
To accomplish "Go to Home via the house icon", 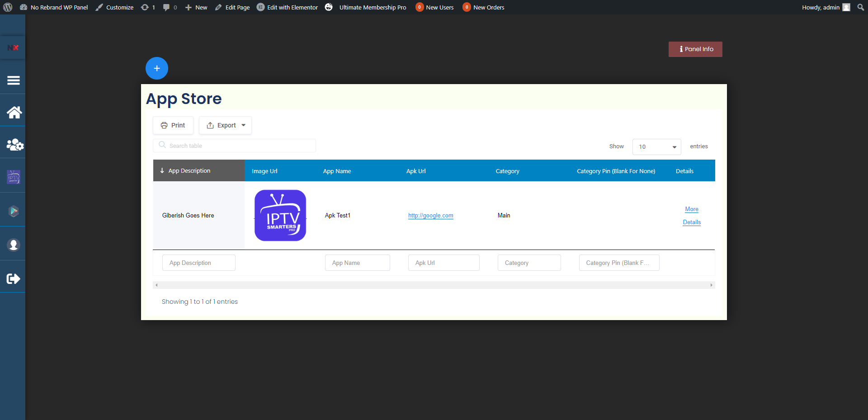I will coord(14,112).
